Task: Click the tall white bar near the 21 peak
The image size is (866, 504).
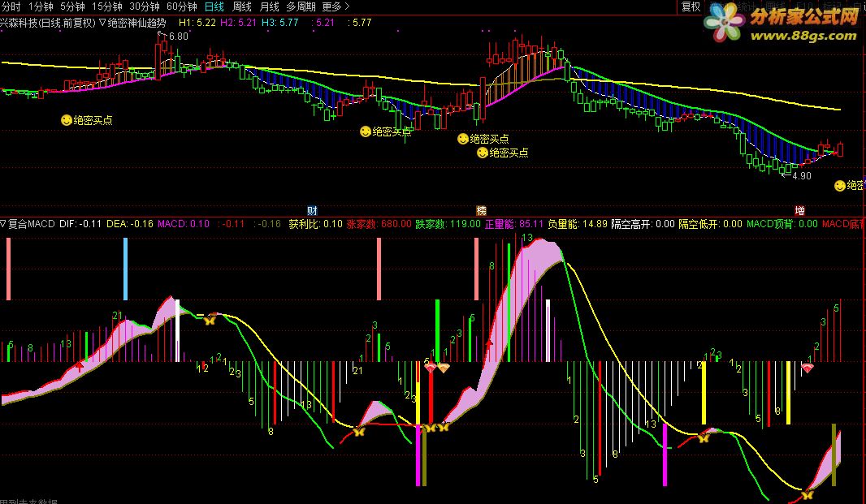Action: [x=177, y=330]
